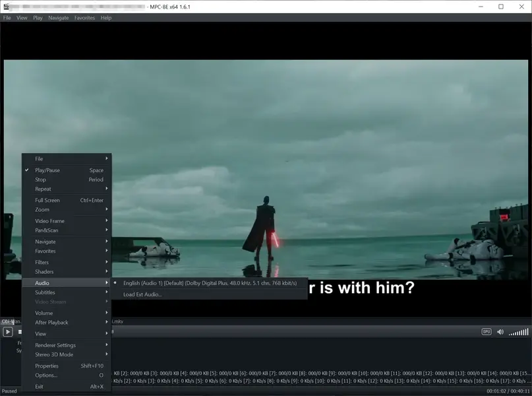This screenshot has width=532, height=396.
Task: Adjust the volume slider at bottom right
Action: [x=517, y=332]
